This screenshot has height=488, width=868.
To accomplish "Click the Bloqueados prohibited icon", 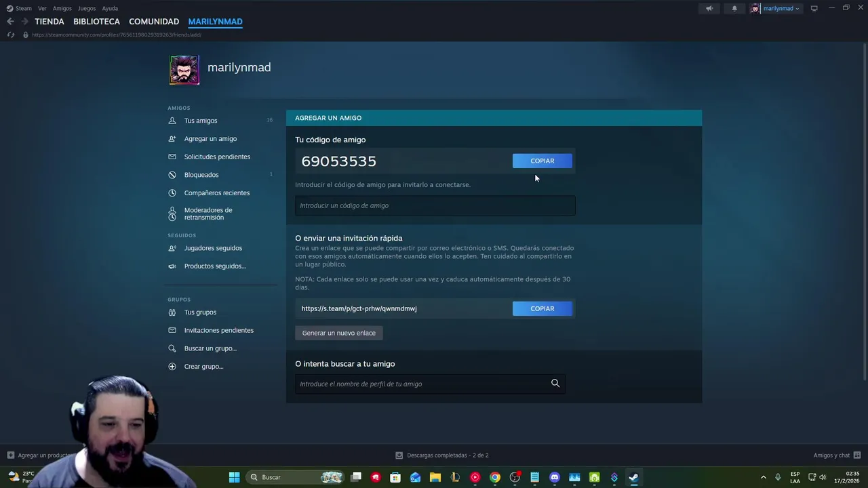I will [172, 175].
